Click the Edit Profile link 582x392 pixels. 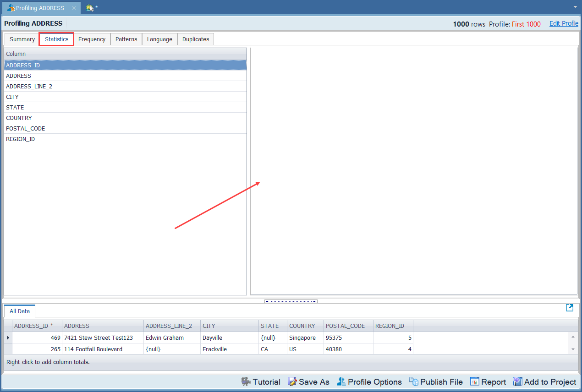tap(563, 23)
